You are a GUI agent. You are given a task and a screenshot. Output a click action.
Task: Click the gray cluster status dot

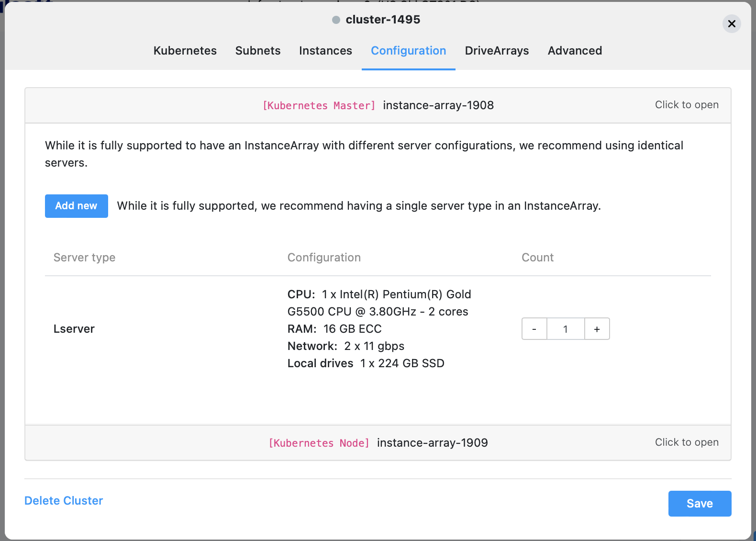tap(336, 20)
